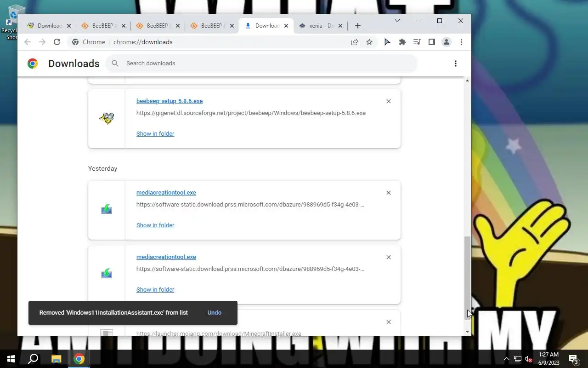Click the address bar URL chrome://downloads
The height and width of the screenshot is (368, 588).
(143, 42)
